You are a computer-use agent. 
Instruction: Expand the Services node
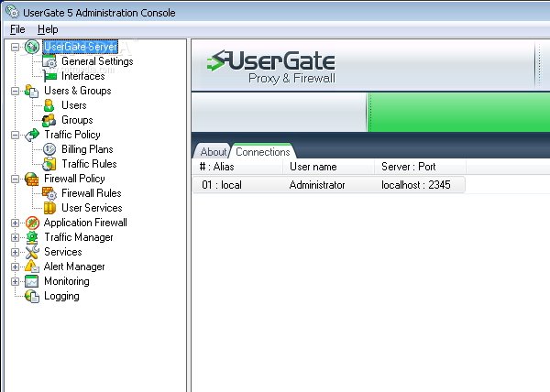pyautogui.click(x=15, y=252)
